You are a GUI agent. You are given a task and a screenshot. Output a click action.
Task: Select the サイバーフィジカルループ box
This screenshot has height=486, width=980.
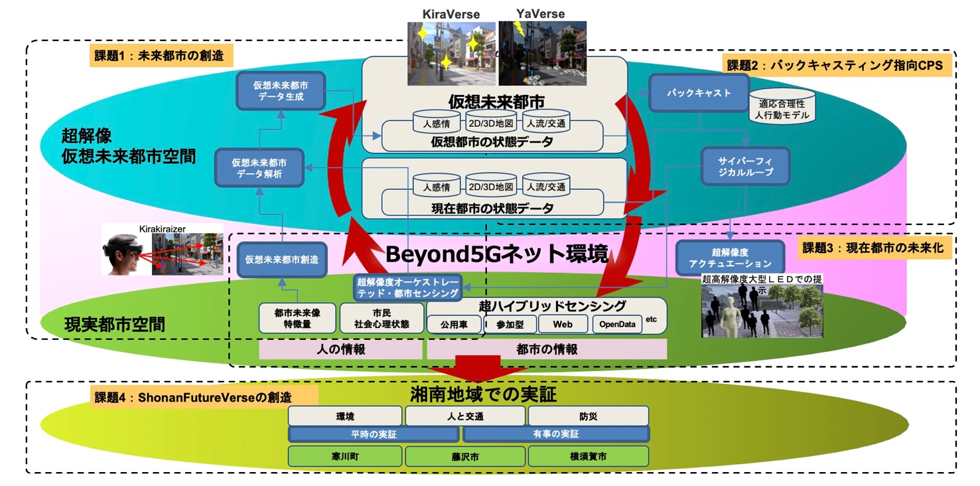744,166
